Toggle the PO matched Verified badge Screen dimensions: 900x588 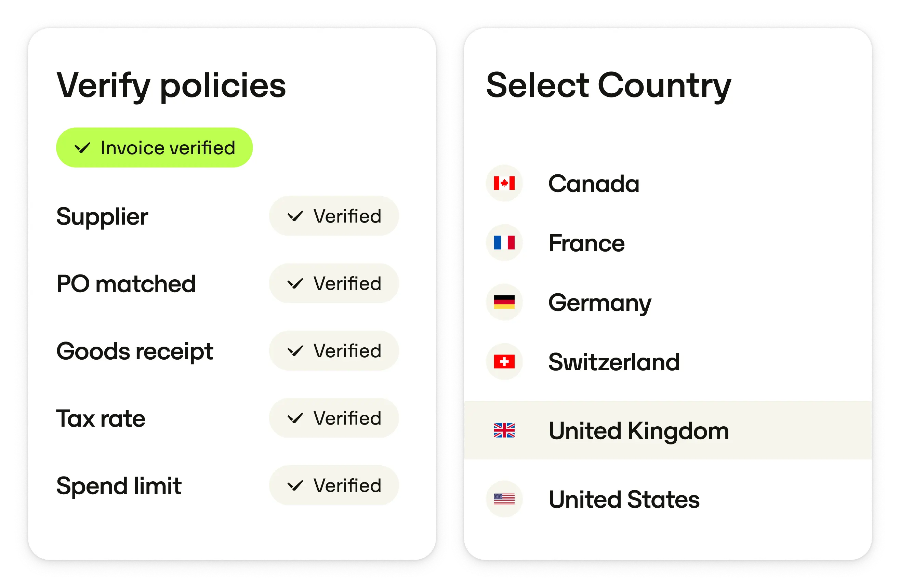(x=334, y=284)
